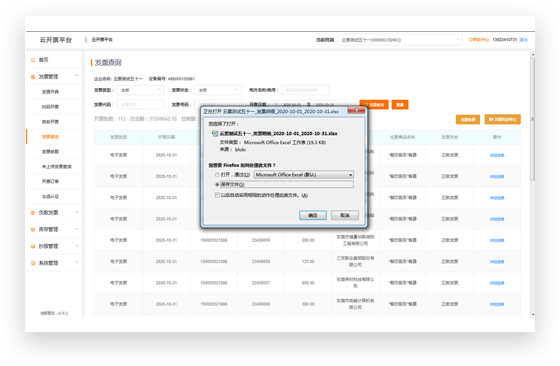The image size is (560, 366).
Task: Click the 开票日期 column header
Action: [x=166, y=137]
